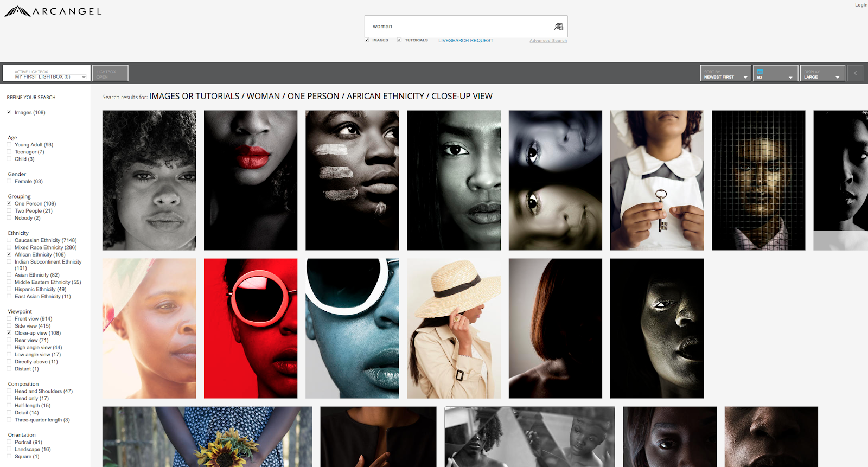Check the East Asian Ethnicity (11) filter

click(x=9, y=297)
